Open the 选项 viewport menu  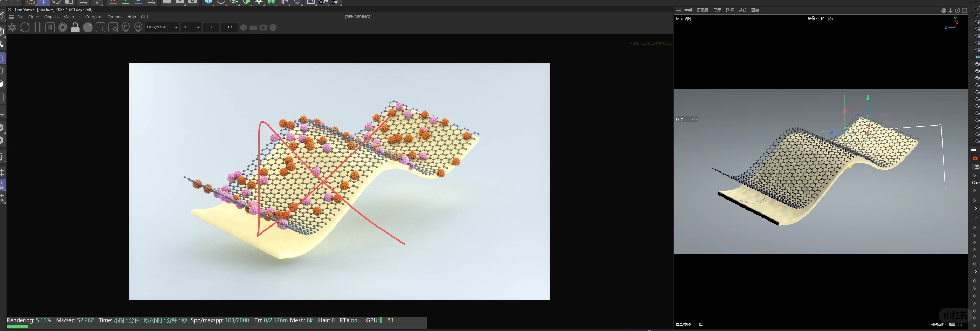tap(730, 10)
